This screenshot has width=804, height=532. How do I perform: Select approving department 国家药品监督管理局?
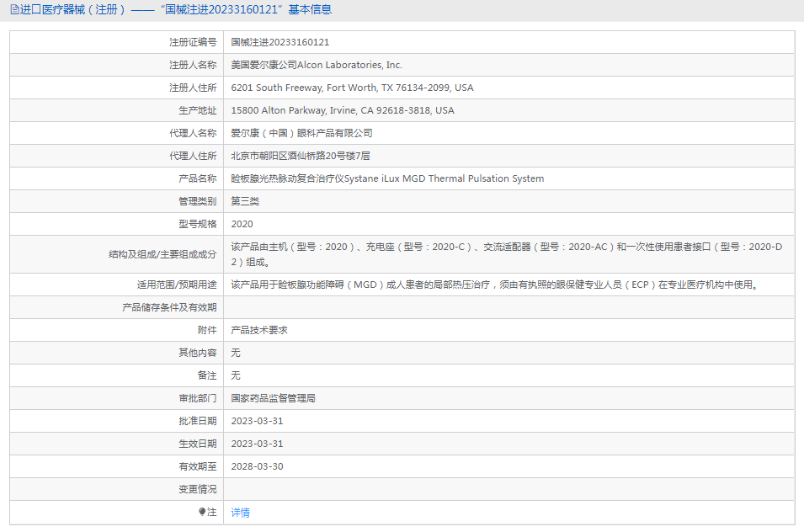273,398
